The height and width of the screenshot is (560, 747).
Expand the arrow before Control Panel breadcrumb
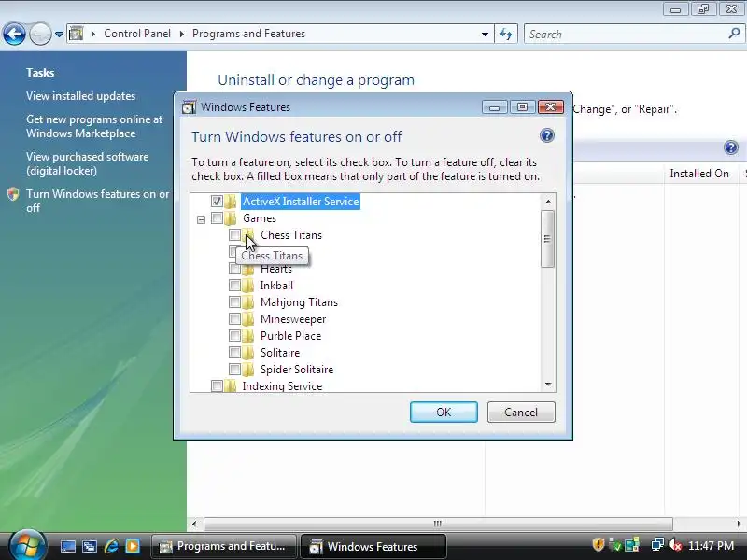[92, 34]
